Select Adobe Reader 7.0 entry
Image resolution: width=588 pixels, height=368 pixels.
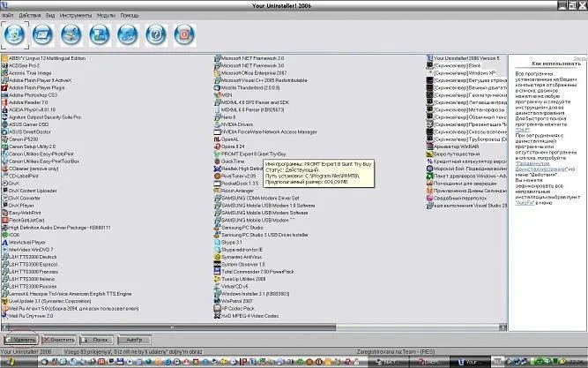click(x=25, y=102)
